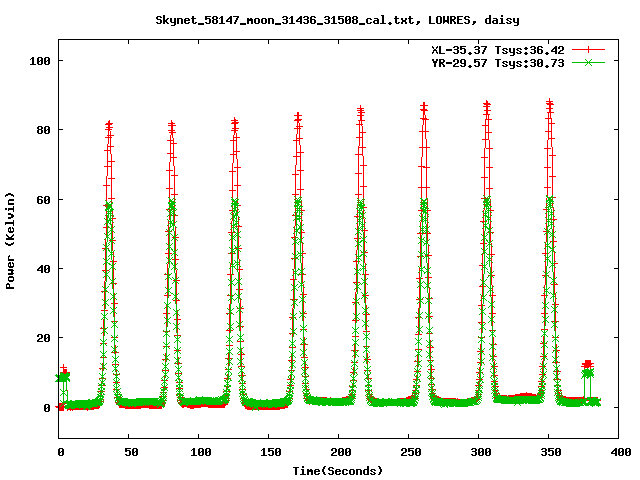Click the chart title with the Skynet filename
The width and height of the screenshot is (640, 480).
pyautogui.click(x=338, y=20)
